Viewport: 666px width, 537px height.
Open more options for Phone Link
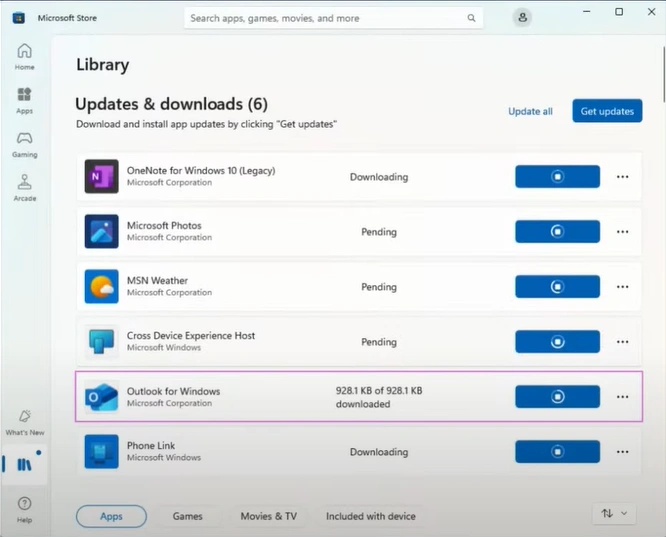coord(622,452)
